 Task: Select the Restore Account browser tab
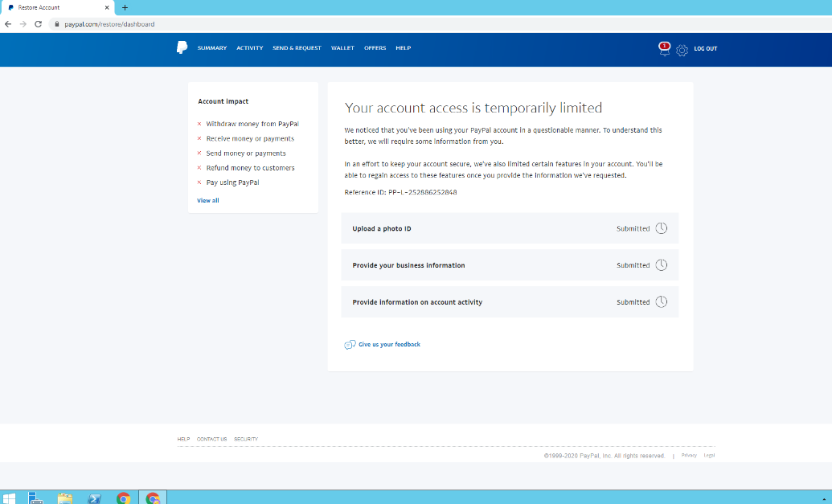57,8
